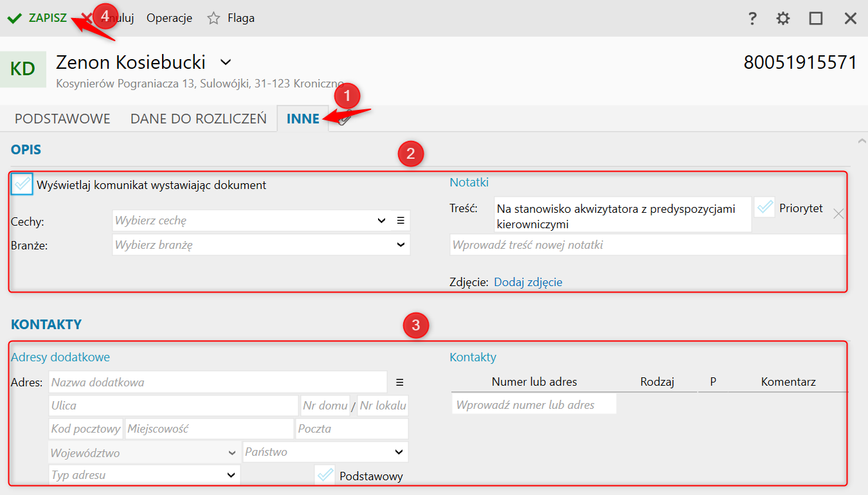Click the Dodaj zdjęcie link
868x495 pixels.
click(528, 282)
